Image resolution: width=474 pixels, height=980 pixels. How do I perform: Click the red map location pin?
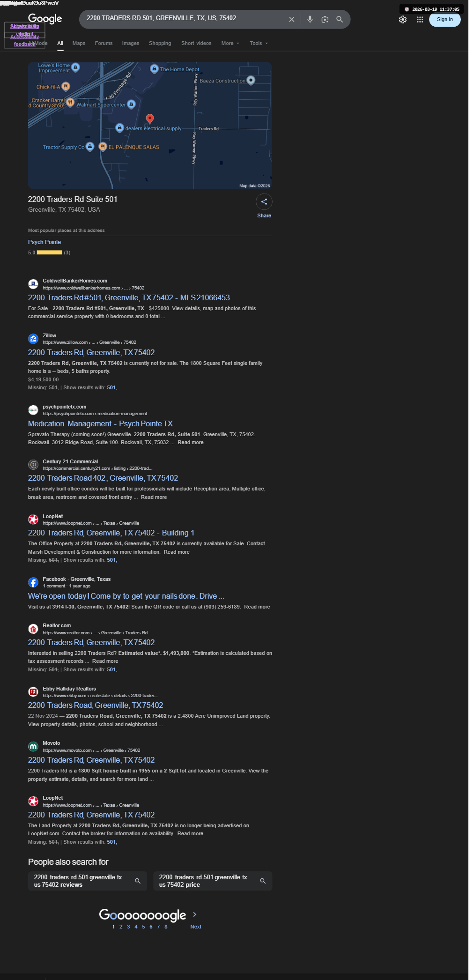click(150, 119)
